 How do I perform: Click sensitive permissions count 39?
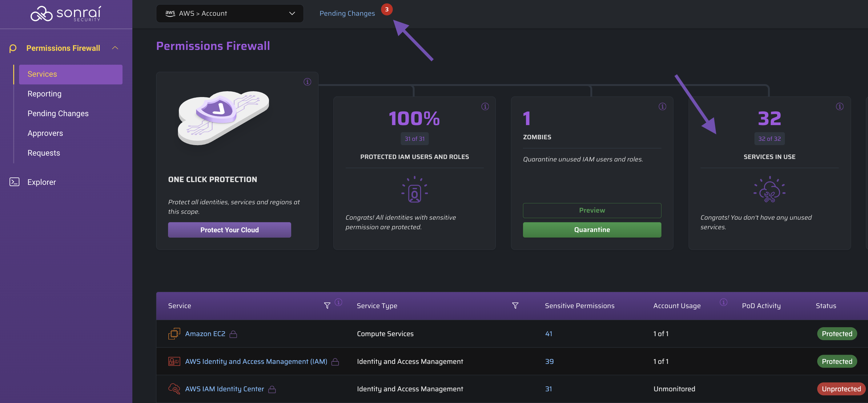point(549,361)
